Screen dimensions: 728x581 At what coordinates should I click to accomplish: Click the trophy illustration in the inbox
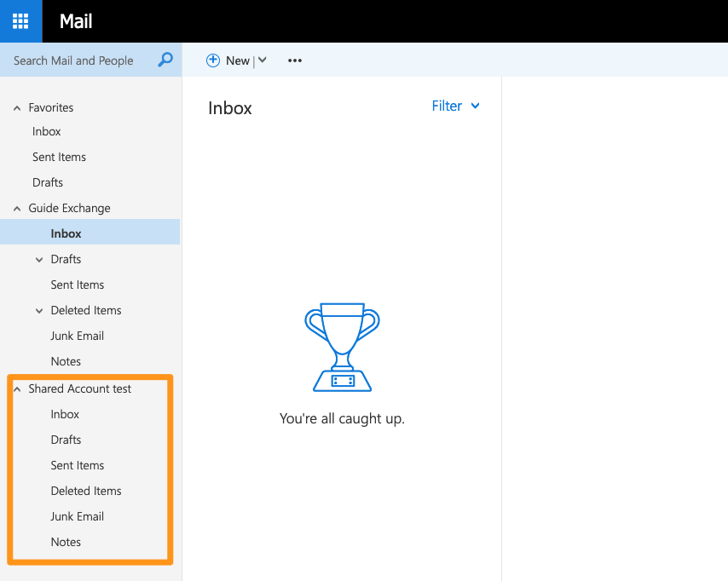pos(342,347)
